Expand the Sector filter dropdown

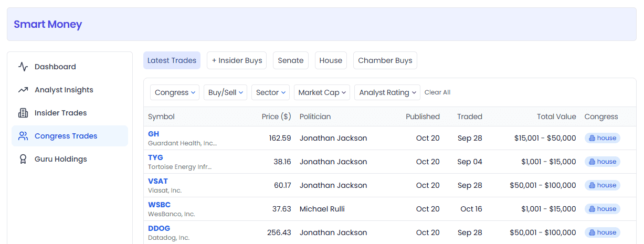(x=270, y=92)
